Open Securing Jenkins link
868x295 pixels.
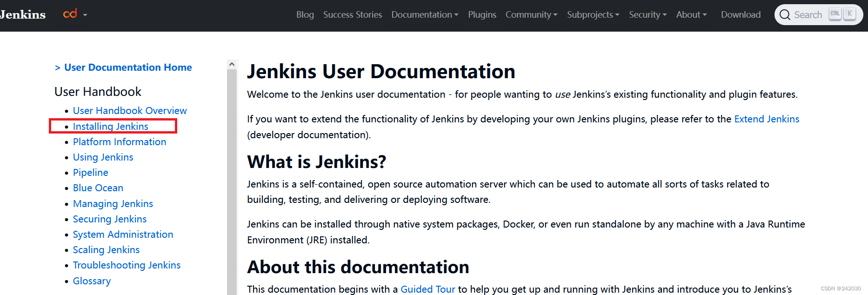pyautogui.click(x=110, y=219)
